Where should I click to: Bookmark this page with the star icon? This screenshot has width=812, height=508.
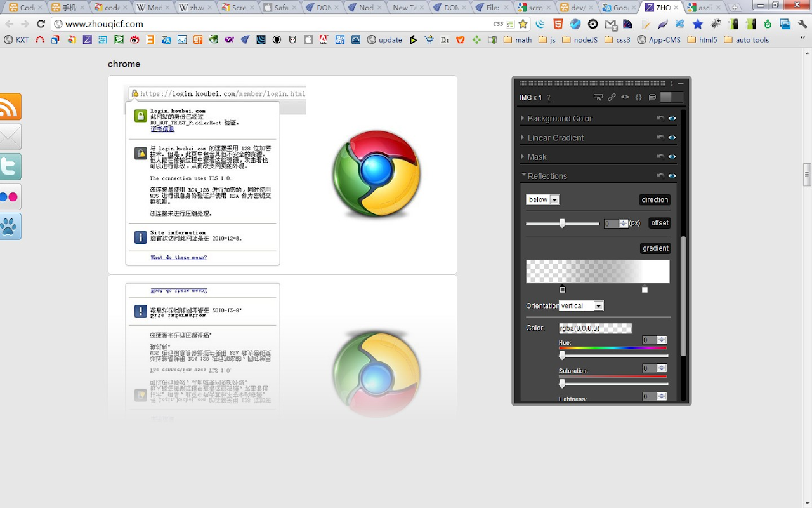pos(523,24)
